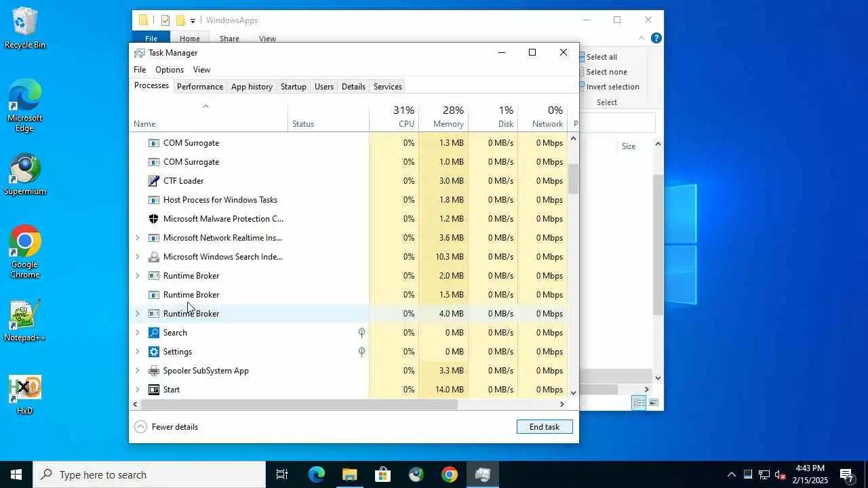Click the Task Manager vertical scrollbar thumb
Image resolution: width=868 pixels, height=488 pixels.
pos(574,179)
